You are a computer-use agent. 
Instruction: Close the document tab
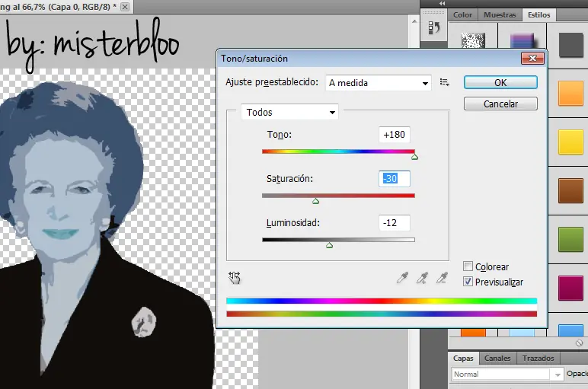point(125,7)
